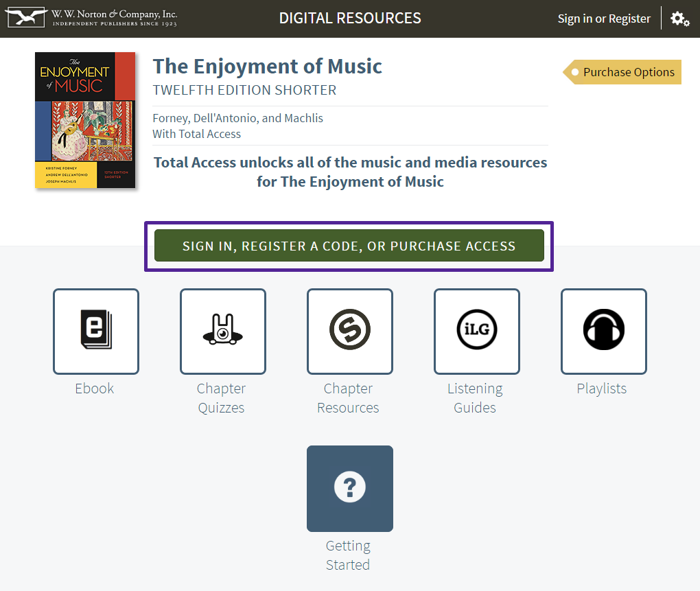
Task: Click the Ebook label
Action: (x=95, y=389)
